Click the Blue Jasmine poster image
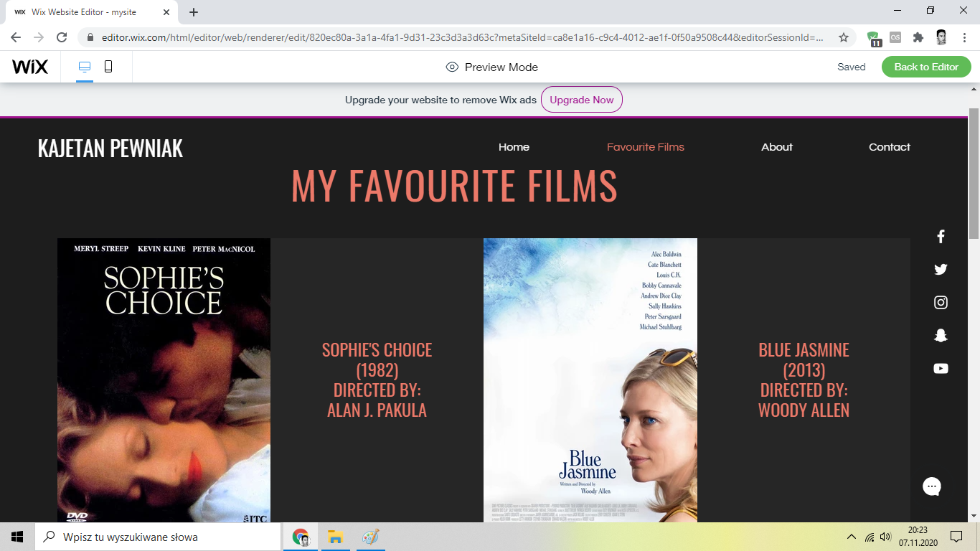This screenshot has height=551, width=980. coord(590,380)
